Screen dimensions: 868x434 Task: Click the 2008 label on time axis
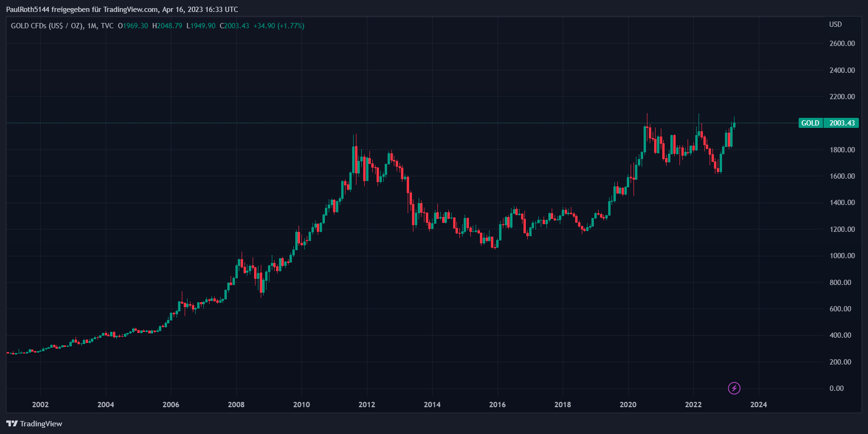236,405
